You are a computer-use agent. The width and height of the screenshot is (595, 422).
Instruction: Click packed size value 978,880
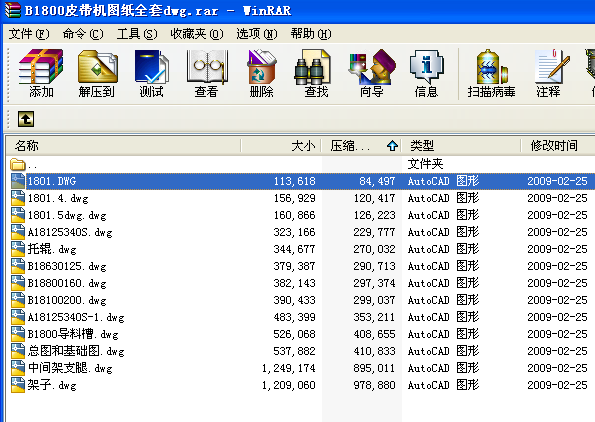(375, 385)
